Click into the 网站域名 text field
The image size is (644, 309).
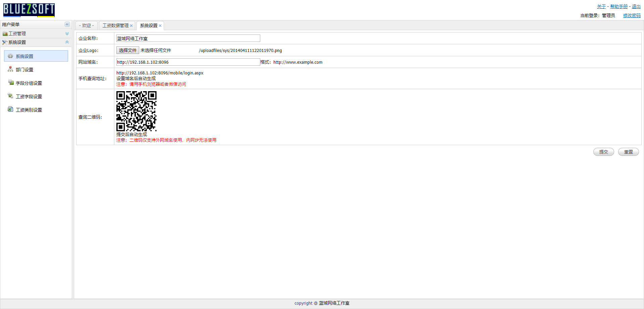(x=188, y=62)
